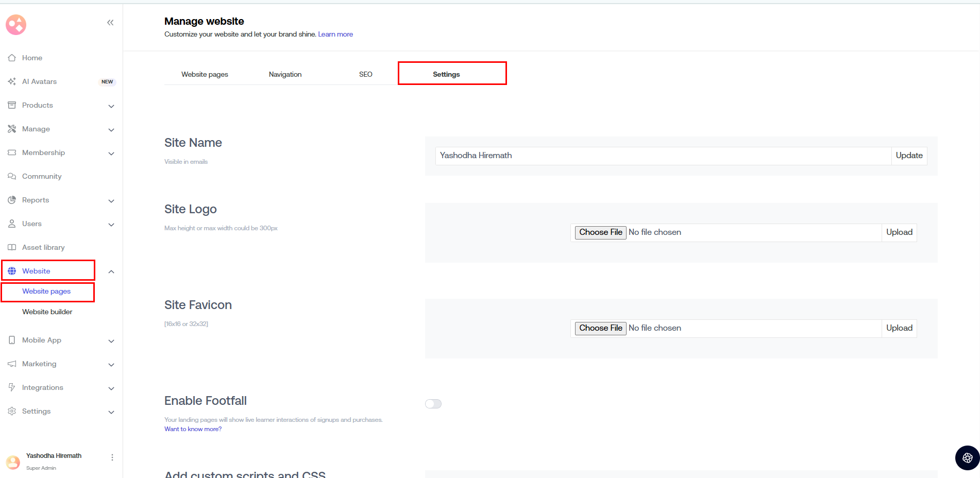
Task: Expand the Products menu chevron
Action: coord(111,106)
